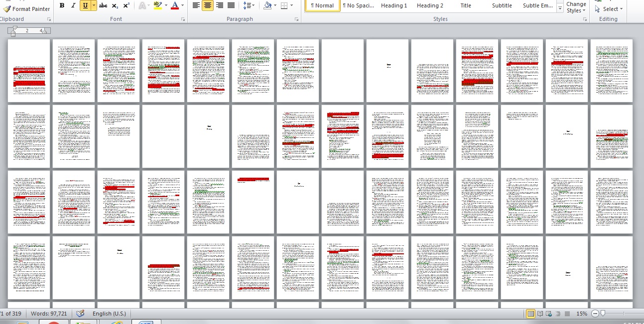Click the Zoom Out minus button
644x324 pixels.
pos(595,314)
